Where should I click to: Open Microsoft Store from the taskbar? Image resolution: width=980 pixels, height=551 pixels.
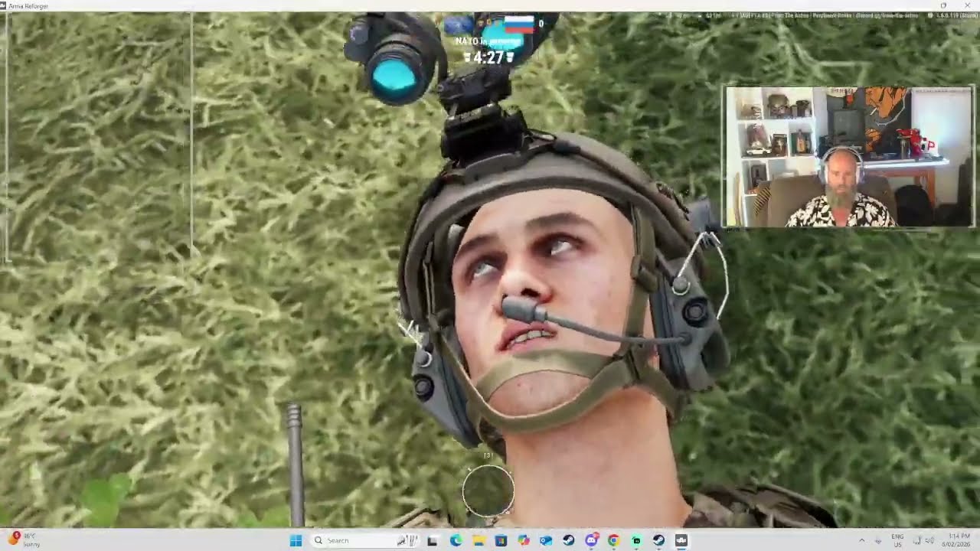(x=501, y=540)
